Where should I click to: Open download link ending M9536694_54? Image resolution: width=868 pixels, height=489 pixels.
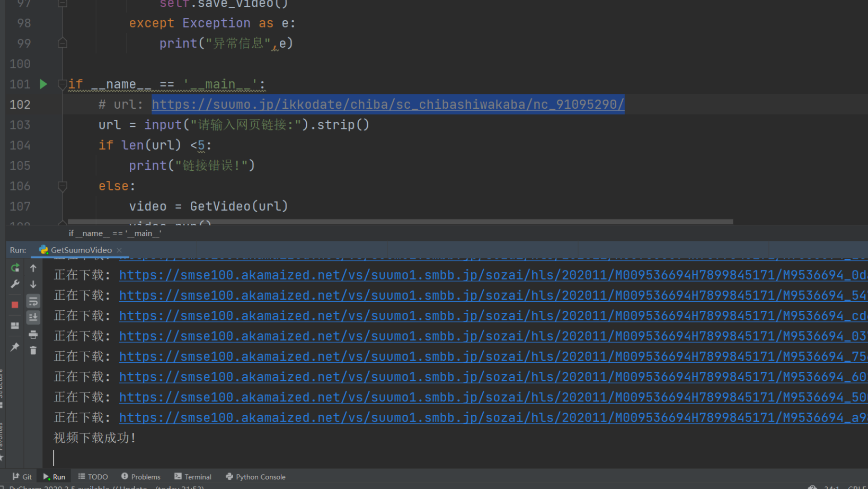click(493, 295)
